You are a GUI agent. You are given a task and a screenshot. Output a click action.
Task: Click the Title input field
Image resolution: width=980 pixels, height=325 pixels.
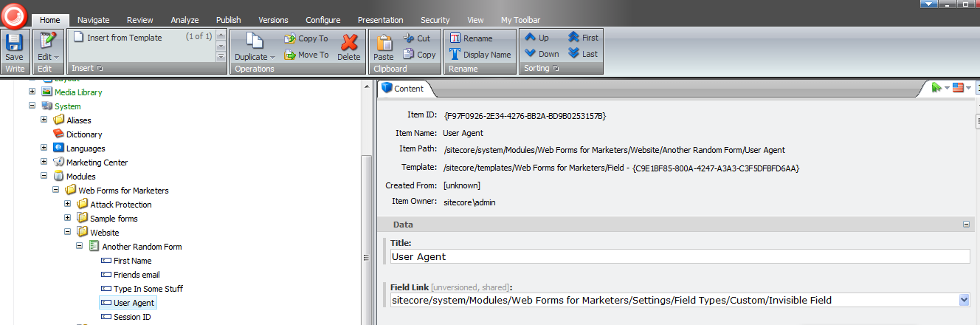(x=679, y=256)
